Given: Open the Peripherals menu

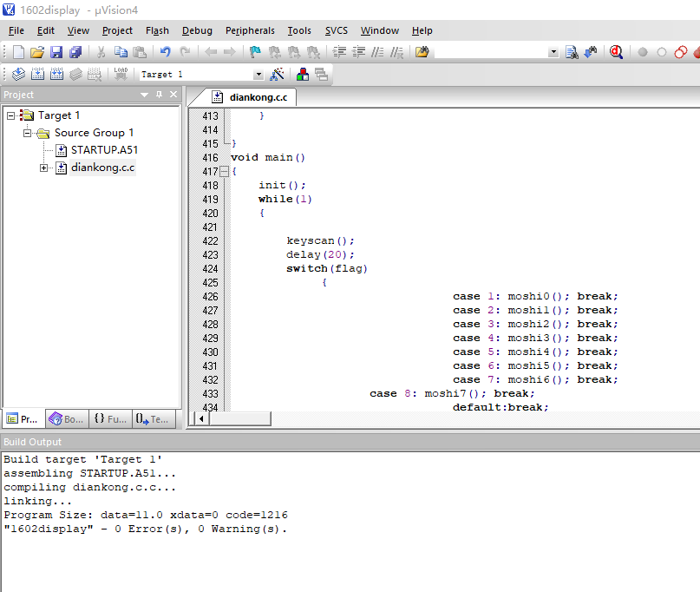Looking at the screenshot, I should (x=250, y=30).
